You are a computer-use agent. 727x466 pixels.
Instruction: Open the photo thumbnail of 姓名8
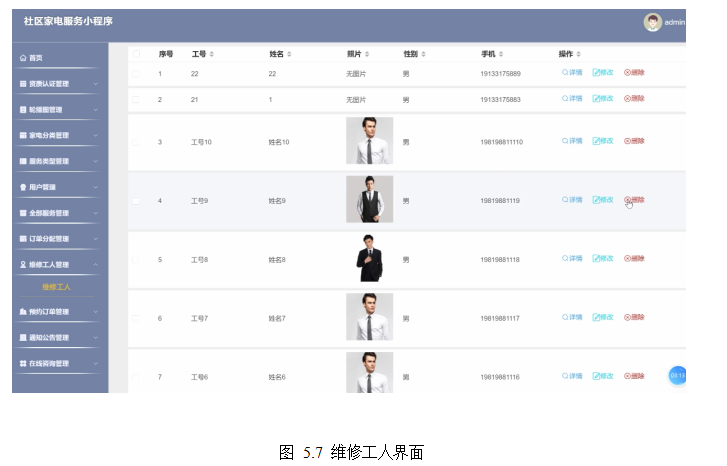[x=370, y=258]
